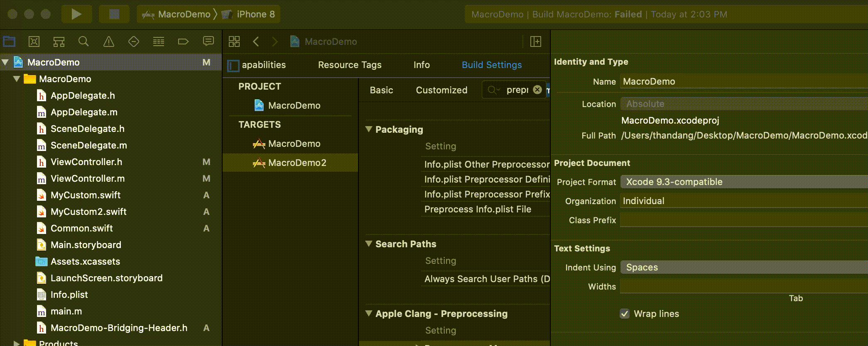The image size is (868, 346).
Task: Open the Indent Using dropdown
Action: (x=744, y=267)
